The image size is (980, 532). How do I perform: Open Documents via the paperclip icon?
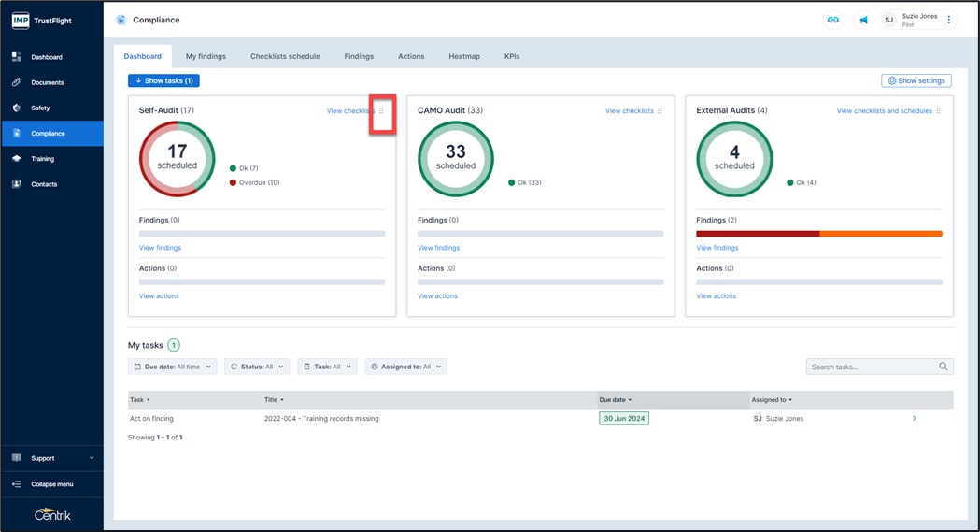point(17,82)
